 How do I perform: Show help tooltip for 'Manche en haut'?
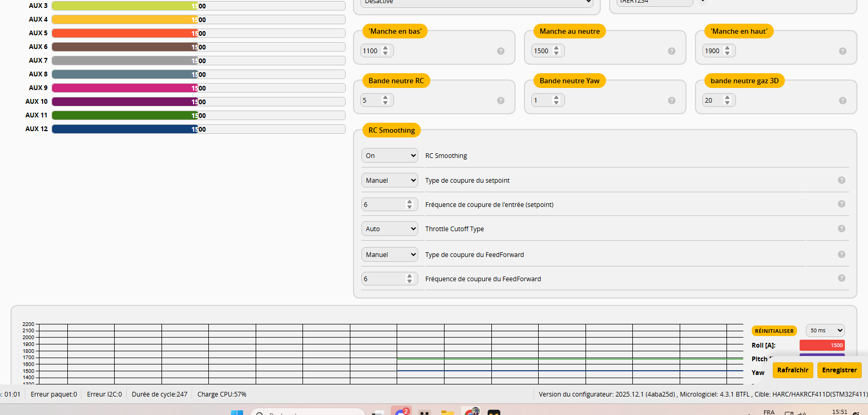pyautogui.click(x=842, y=51)
